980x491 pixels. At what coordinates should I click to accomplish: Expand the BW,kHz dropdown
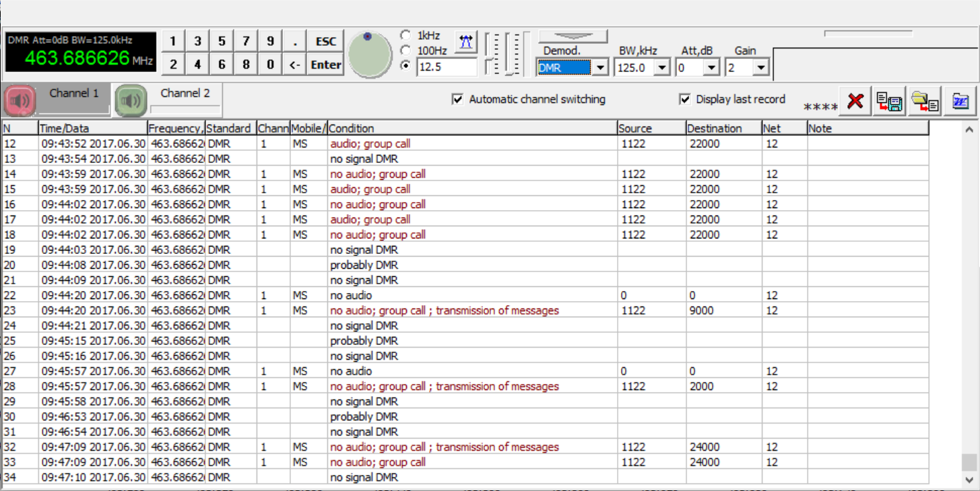pos(662,68)
